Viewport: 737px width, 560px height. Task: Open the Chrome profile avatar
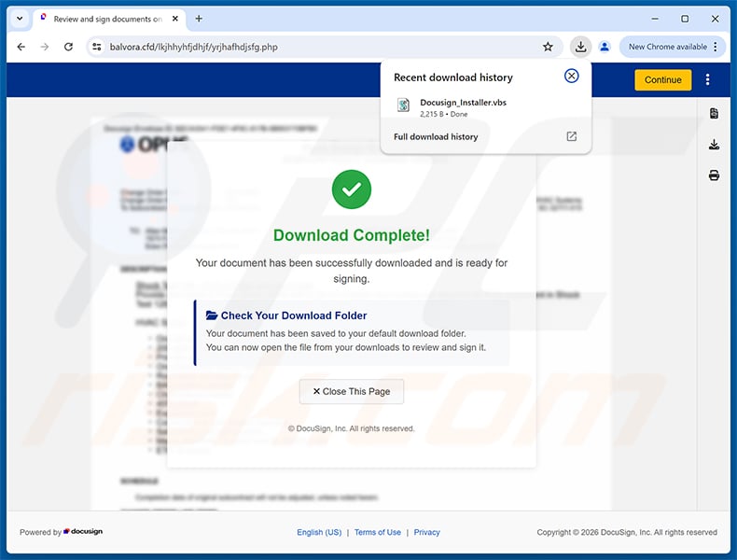605,47
